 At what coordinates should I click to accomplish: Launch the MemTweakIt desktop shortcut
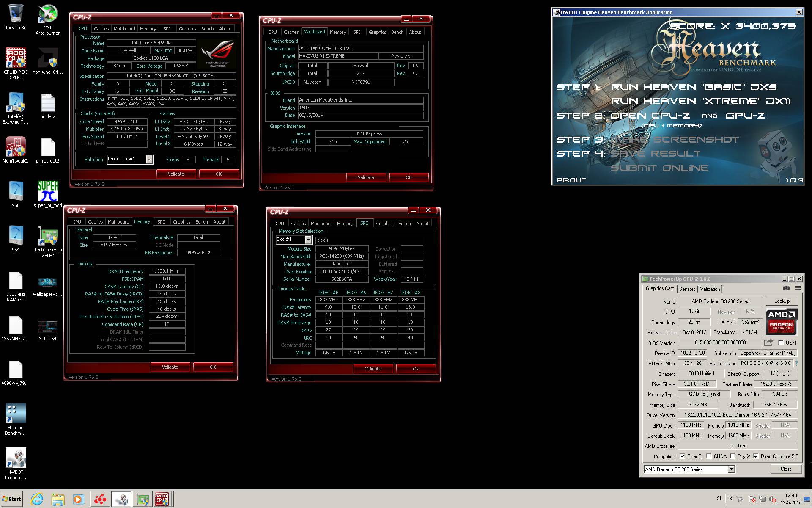pos(16,150)
